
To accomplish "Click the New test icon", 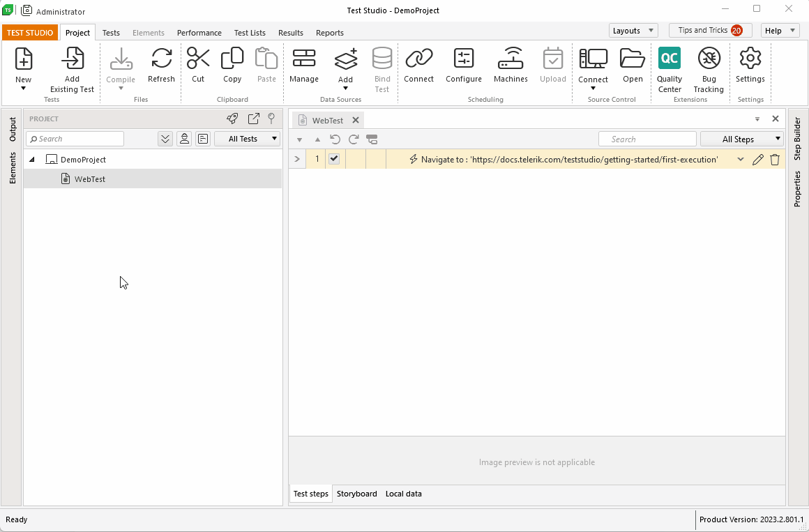I will coord(23,59).
